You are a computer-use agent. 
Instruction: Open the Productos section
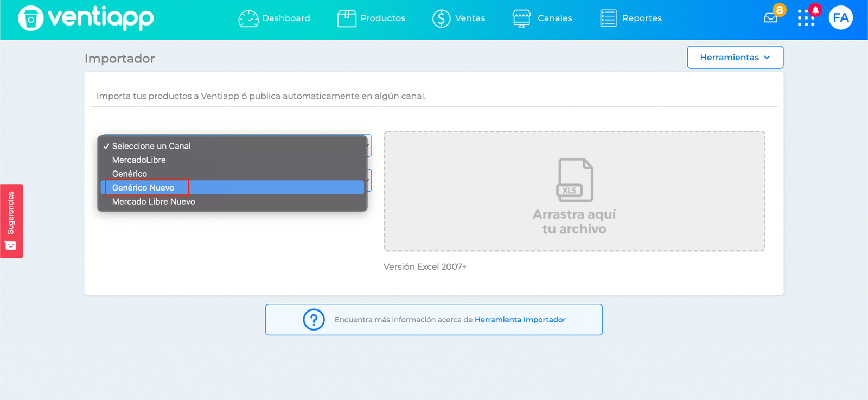coord(371,18)
